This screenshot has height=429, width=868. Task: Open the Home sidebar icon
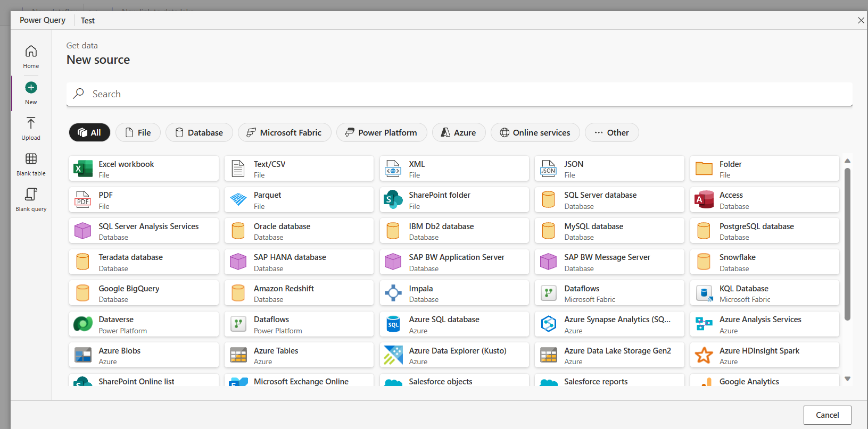click(x=31, y=51)
